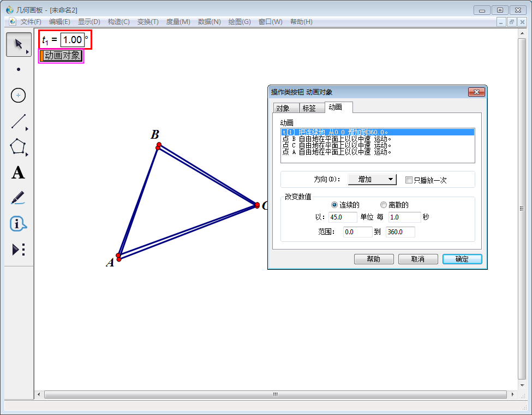Click the t1 parameter value 1.00
532x415 pixels.
coord(72,40)
